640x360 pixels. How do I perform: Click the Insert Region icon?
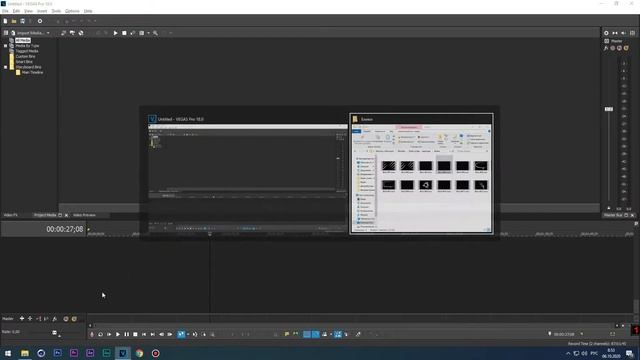coord(296,334)
